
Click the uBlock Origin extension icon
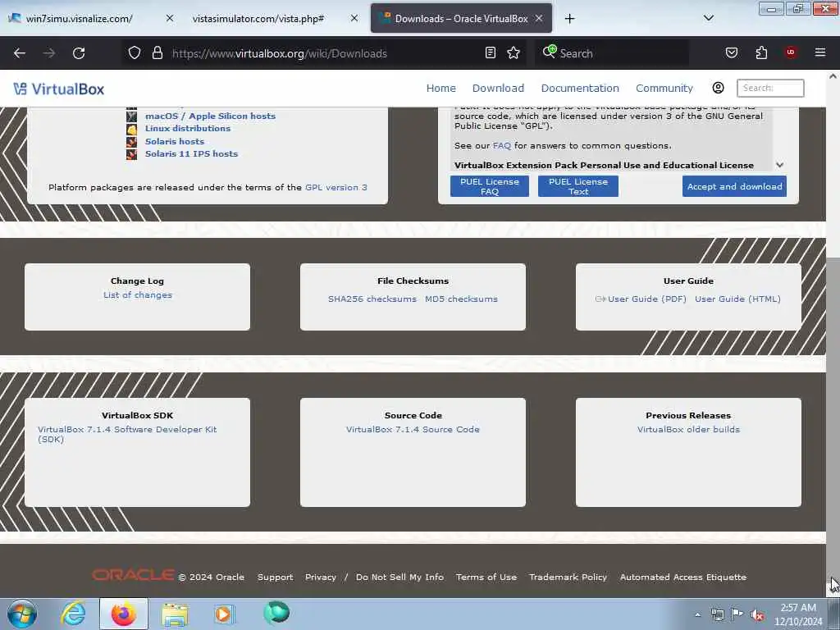click(x=791, y=52)
